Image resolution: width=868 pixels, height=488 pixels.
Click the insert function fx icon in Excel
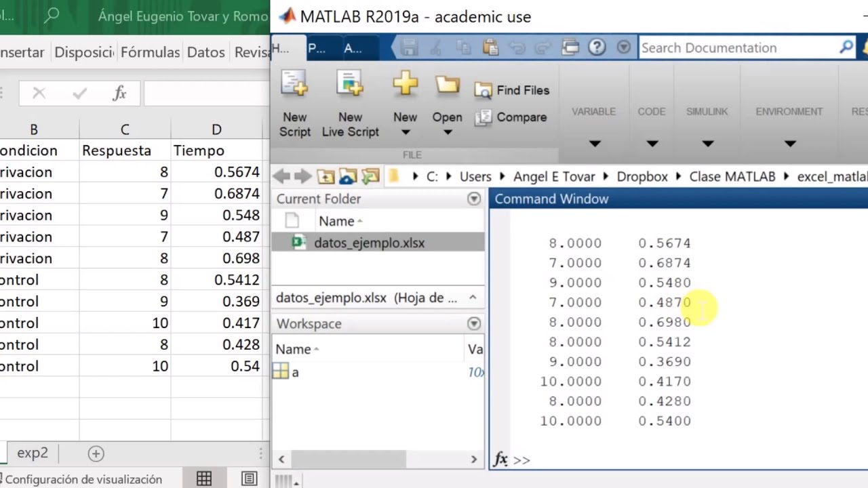[x=119, y=94]
